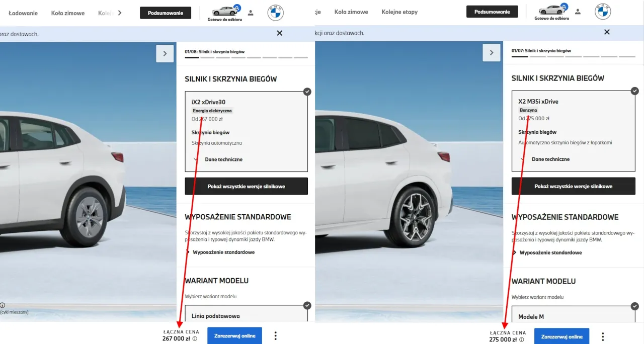The height and width of the screenshot is (344, 644).
Task: Close info banner reading 'kcji oraz dostawach.'
Action: pos(607,32)
